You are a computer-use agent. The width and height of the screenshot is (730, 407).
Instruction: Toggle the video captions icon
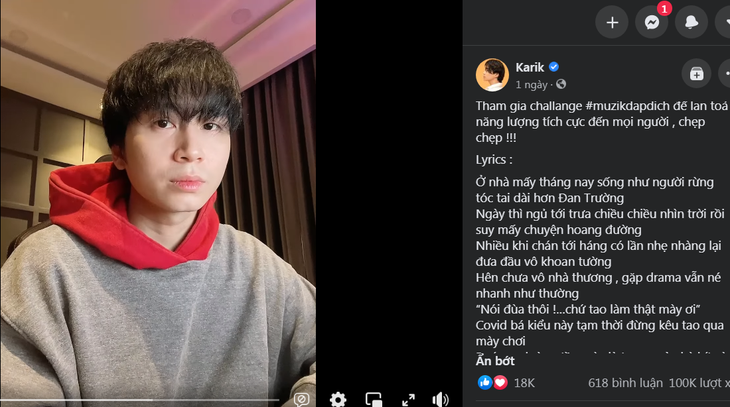pos(301,399)
